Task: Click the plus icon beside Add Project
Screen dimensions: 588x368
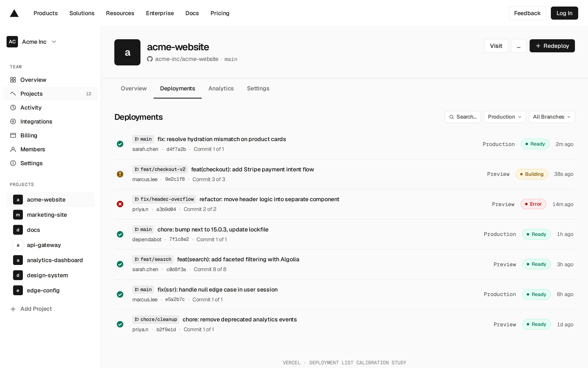Action: pos(13,309)
